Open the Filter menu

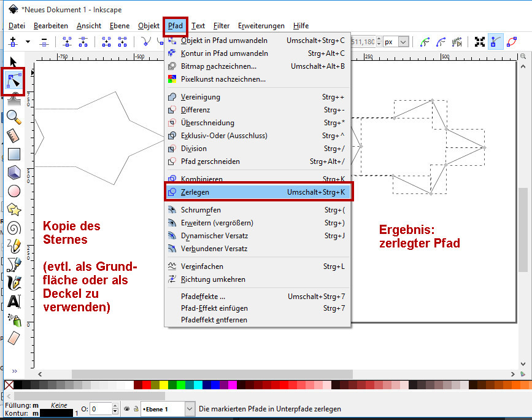222,26
